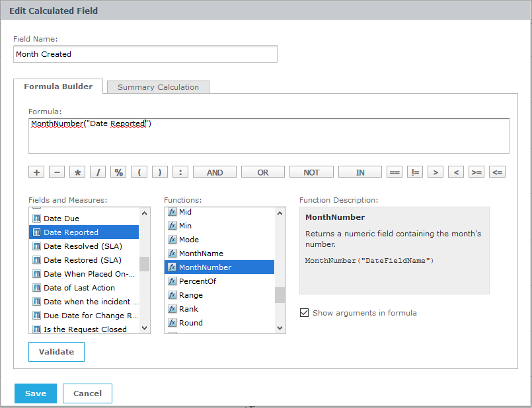Select 'Date Resolved (SLA)' field

click(84, 246)
